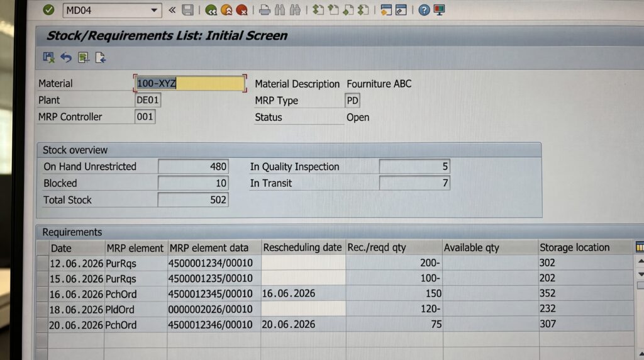Click the Generate Shortcut icon
Viewport: 644px width, 360px height.
401,10
